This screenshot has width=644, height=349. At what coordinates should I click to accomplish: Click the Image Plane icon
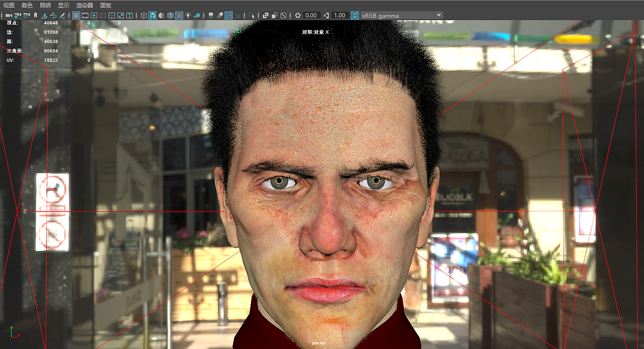44,15
